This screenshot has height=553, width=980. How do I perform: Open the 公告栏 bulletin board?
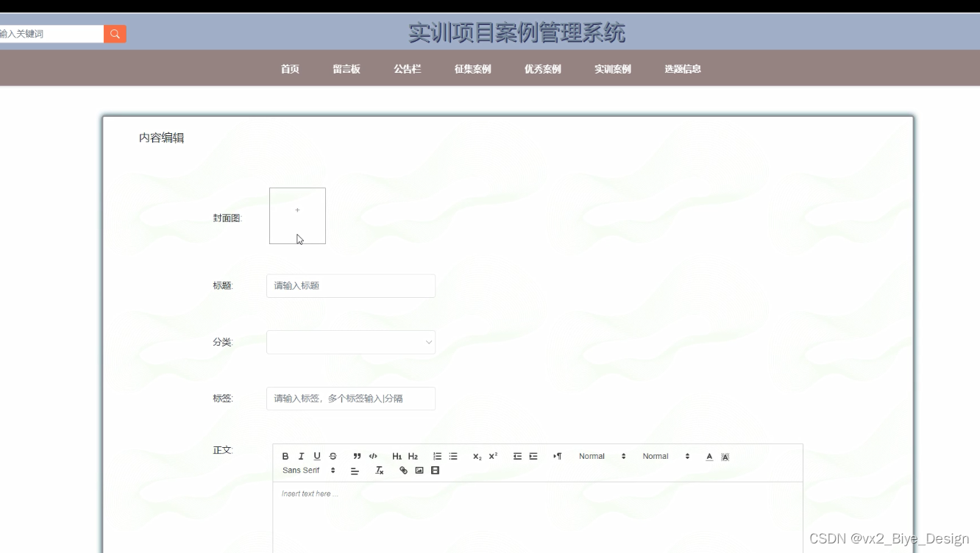pos(407,69)
